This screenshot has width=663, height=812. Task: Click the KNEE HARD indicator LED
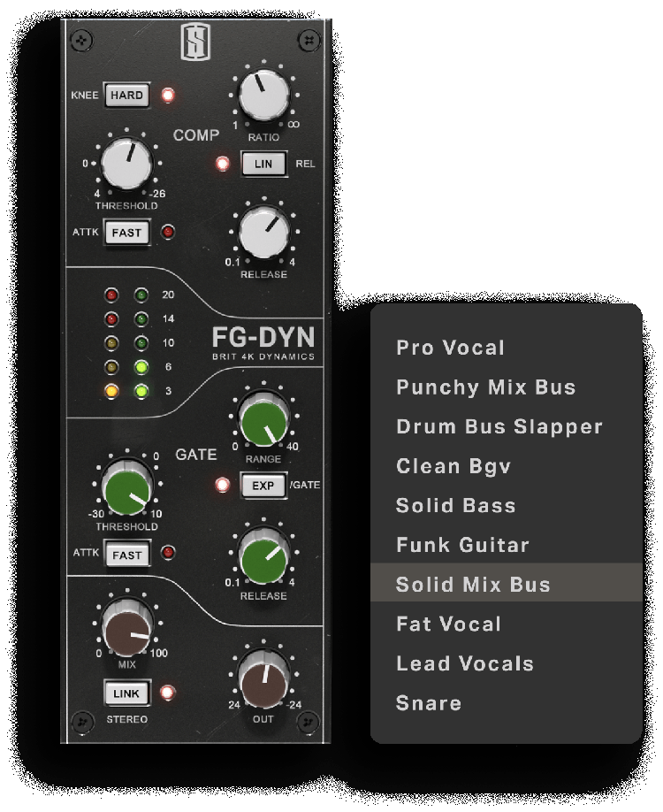pos(168,96)
